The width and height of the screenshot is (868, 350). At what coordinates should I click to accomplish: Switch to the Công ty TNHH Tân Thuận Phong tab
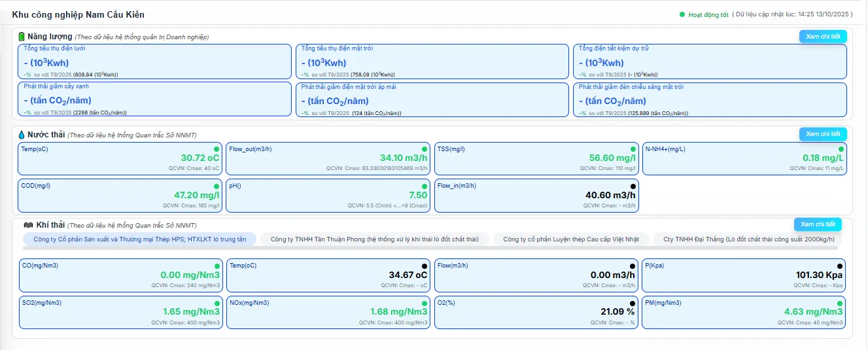click(374, 239)
